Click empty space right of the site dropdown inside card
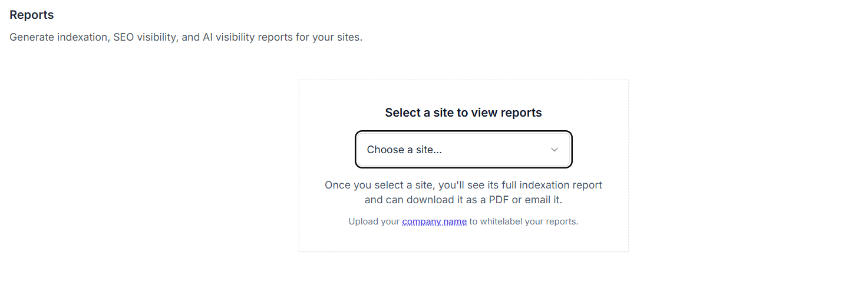This screenshot has width=868, height=281. point(600,150)
